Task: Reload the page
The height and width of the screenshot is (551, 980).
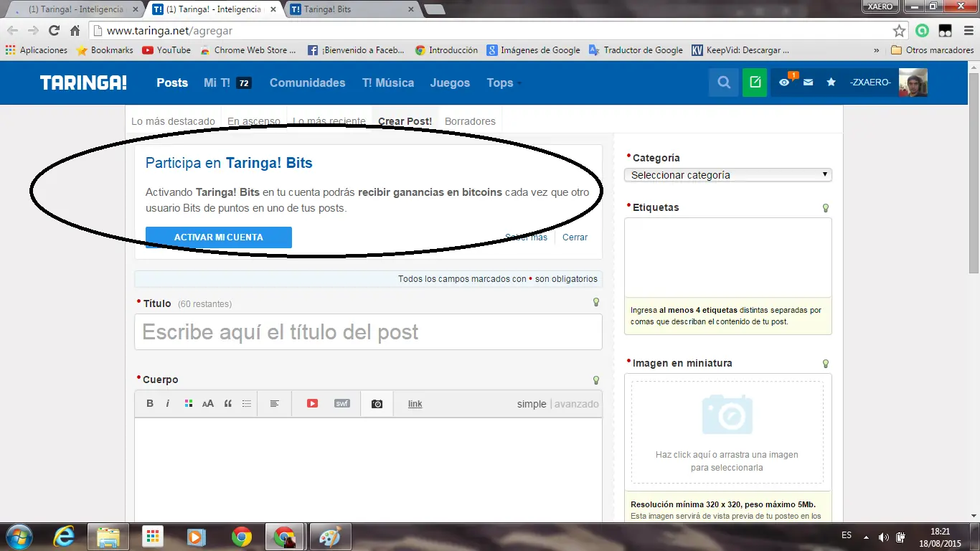Action: pos(54,31)
